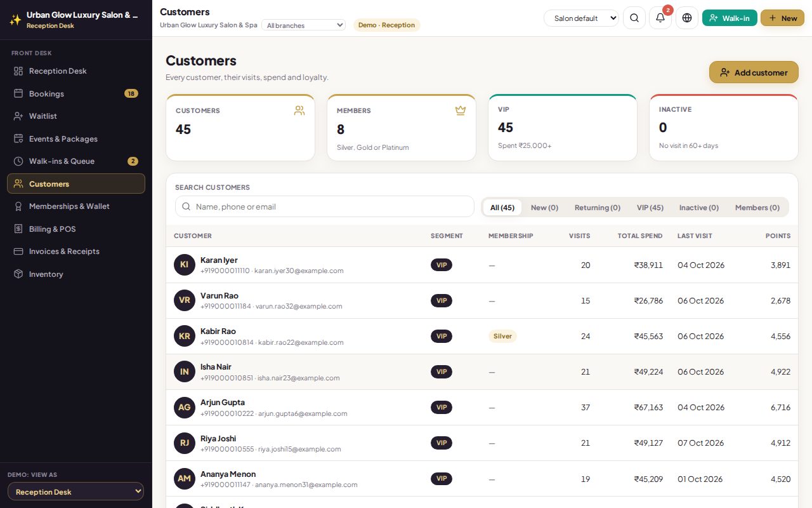Viewport: 812px width, 508px height.
Task: Click the Bookings calendar icon
Action: [x=18, y=93]
